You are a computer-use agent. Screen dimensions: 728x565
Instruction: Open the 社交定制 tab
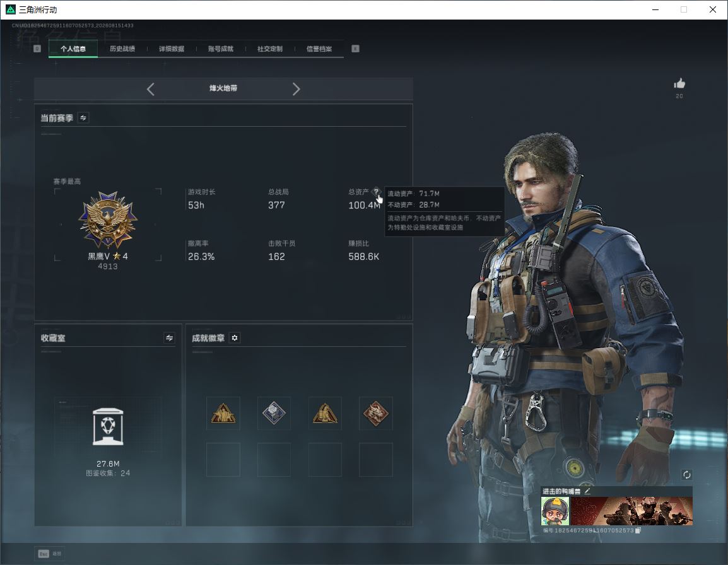pos(270,49)
